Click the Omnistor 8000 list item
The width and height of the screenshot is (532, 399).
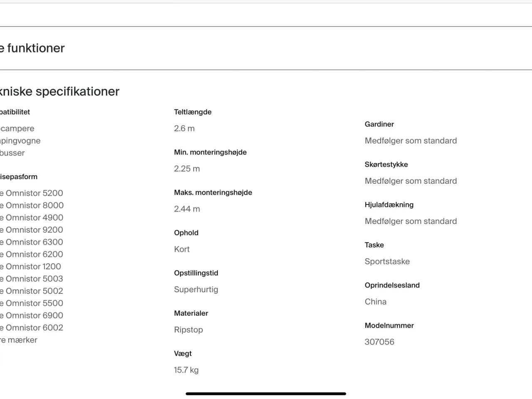[32, 205]
